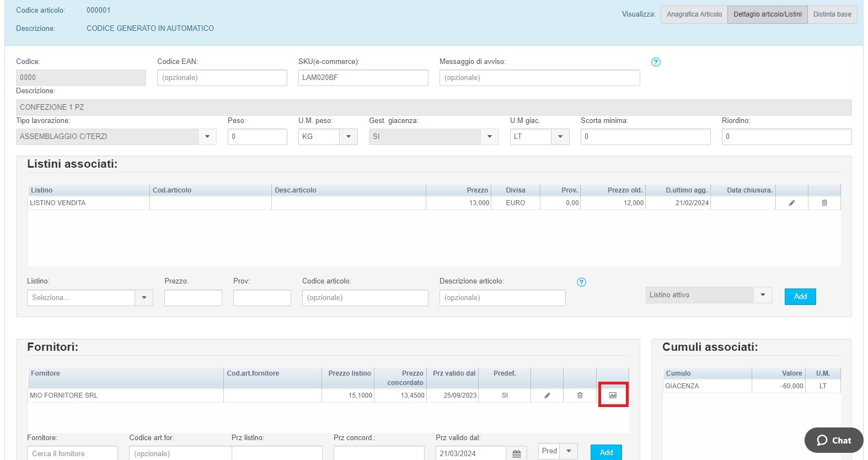Open calendar picker for Prz valido dal
This screenshot has width=868, height=460.
(x=516, y=453)
